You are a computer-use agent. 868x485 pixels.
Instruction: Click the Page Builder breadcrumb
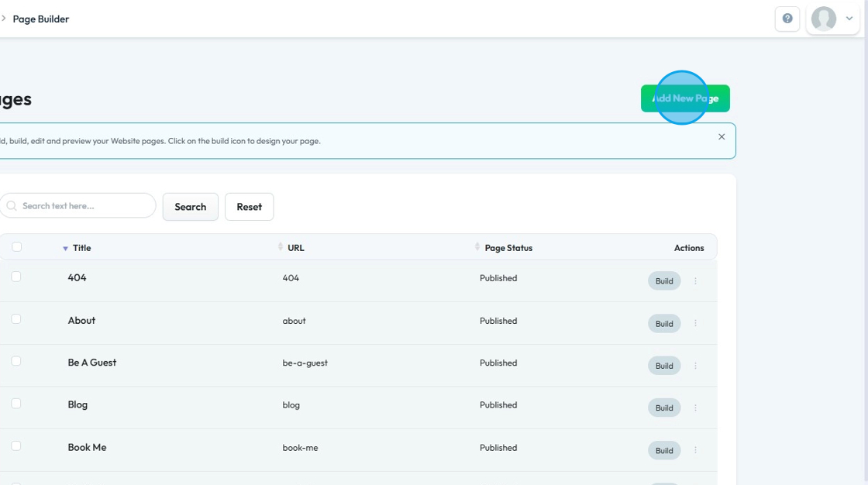click(x=41, y=19)
